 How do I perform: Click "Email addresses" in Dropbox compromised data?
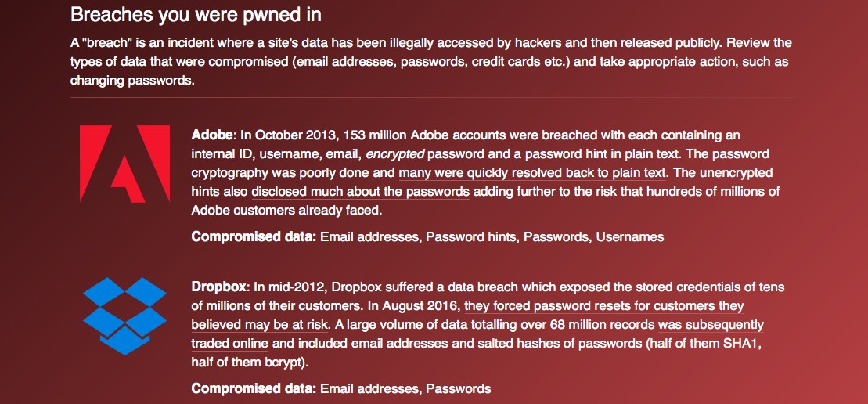[369, 388]
